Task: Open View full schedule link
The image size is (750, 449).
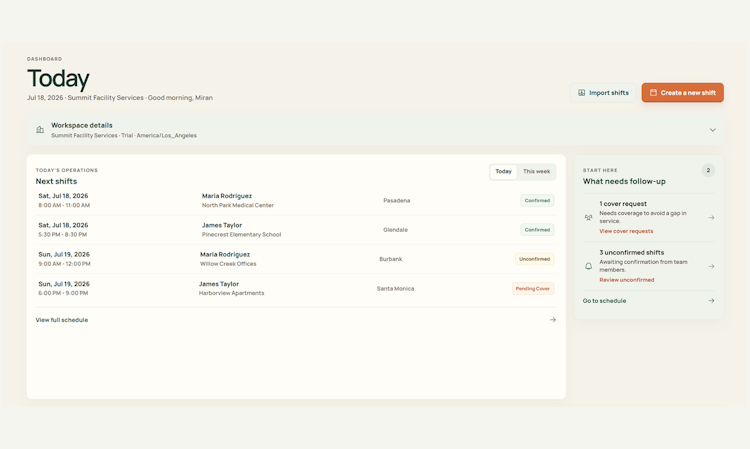Action: pos(62,320)
